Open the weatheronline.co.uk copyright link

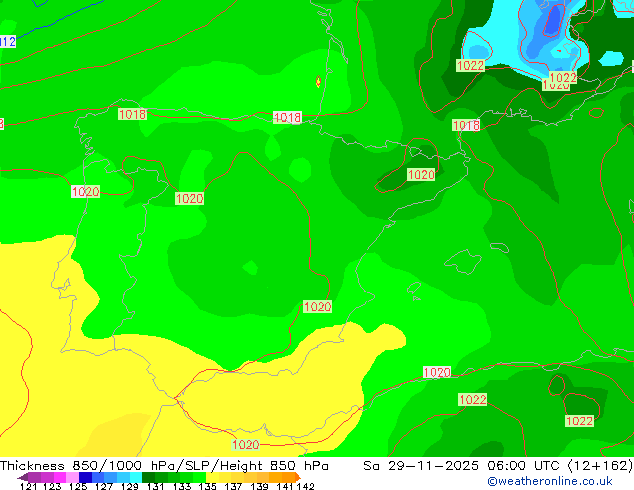coord(550,481)
